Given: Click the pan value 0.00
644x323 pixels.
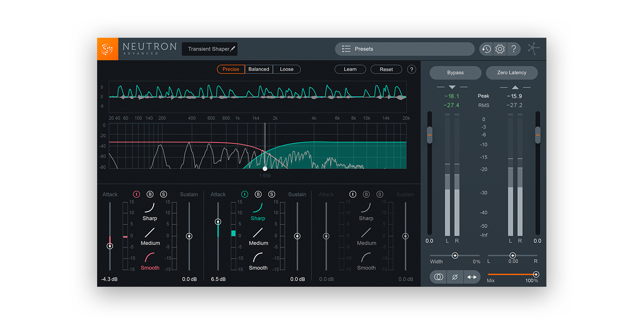Looking at the screenshot, I should [513, 262].
